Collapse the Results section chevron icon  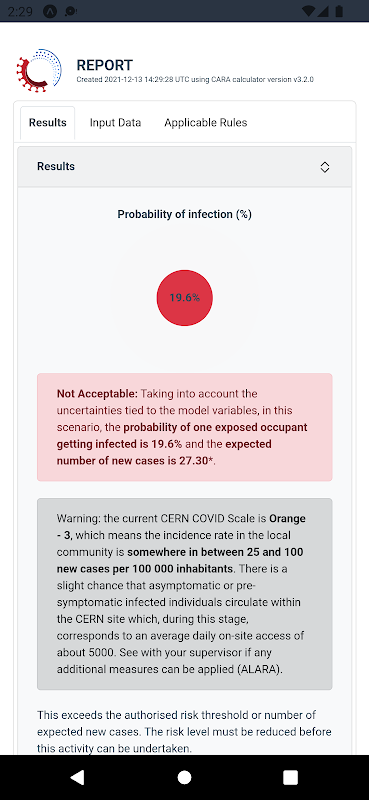[325, 167]
